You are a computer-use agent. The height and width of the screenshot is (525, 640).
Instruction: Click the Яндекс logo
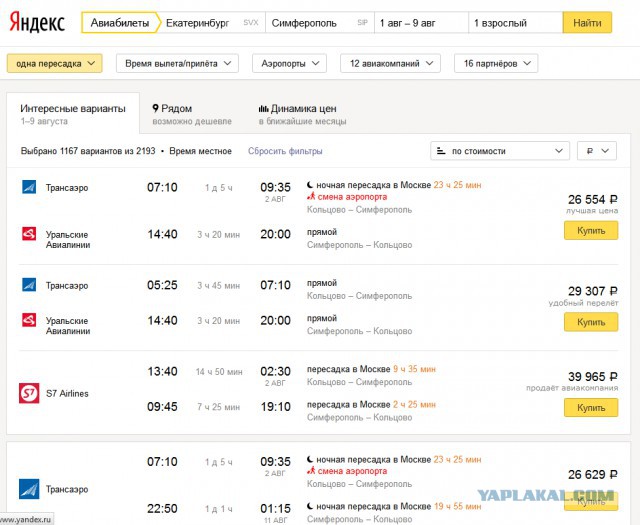click(37, 23)
